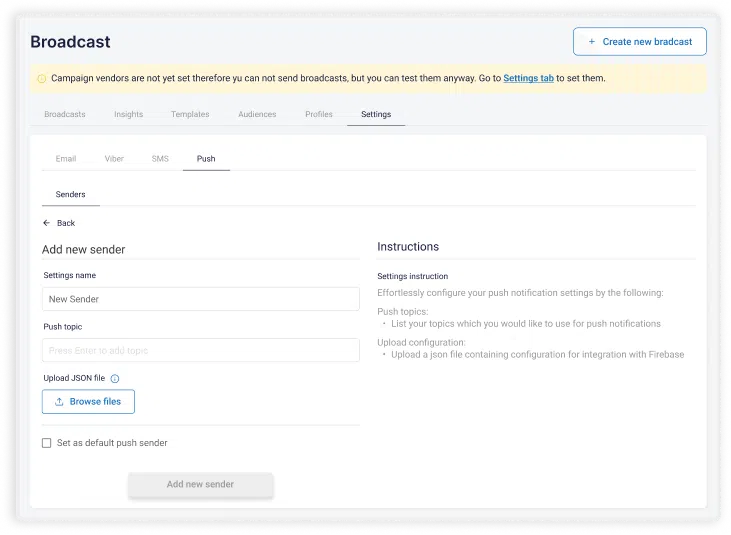
Task: Click the Senders sub-tab
Action: coord(70,194)
